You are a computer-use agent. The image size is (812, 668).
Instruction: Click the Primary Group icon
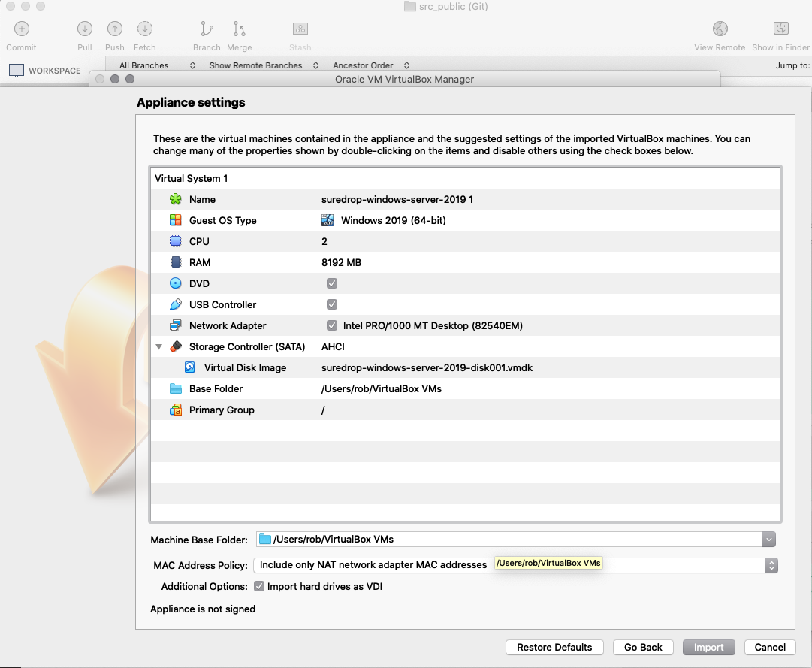[176, 410]
